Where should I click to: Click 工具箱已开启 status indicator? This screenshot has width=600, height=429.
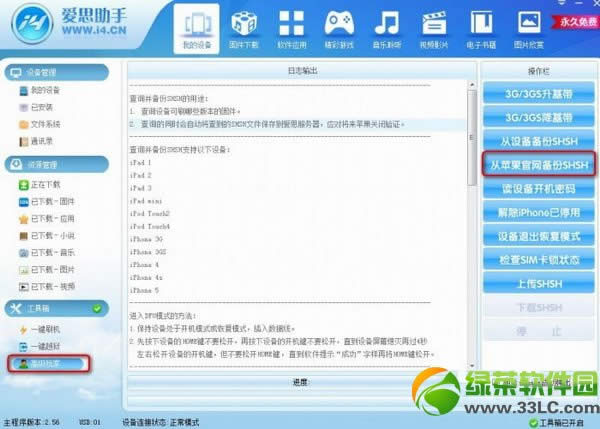pos(557,423)
